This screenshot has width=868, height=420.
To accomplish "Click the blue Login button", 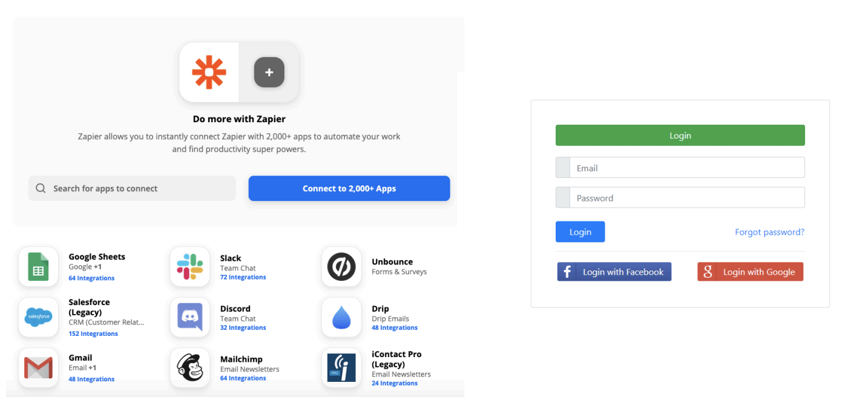I will [580, 232].
